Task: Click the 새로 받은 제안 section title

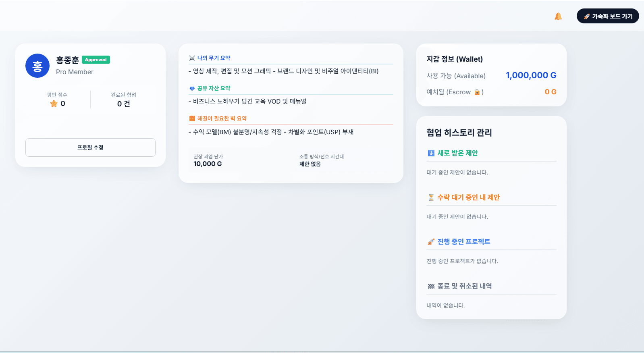Action: 457,153
